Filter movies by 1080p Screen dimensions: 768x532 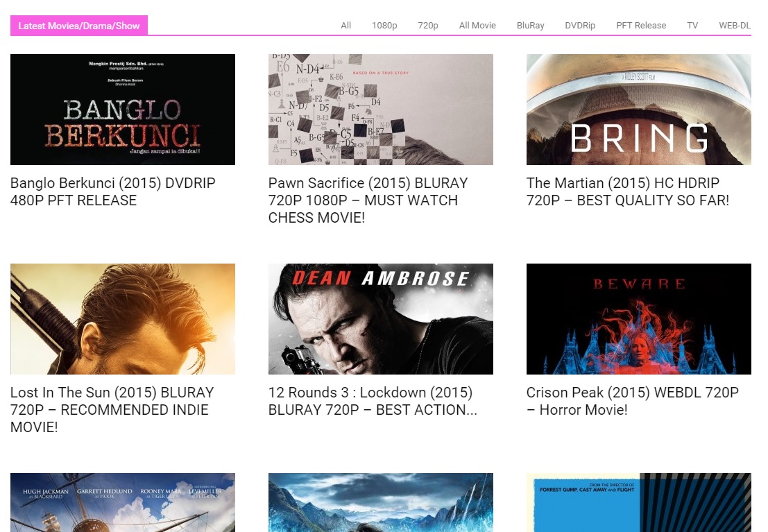[384, 26]
